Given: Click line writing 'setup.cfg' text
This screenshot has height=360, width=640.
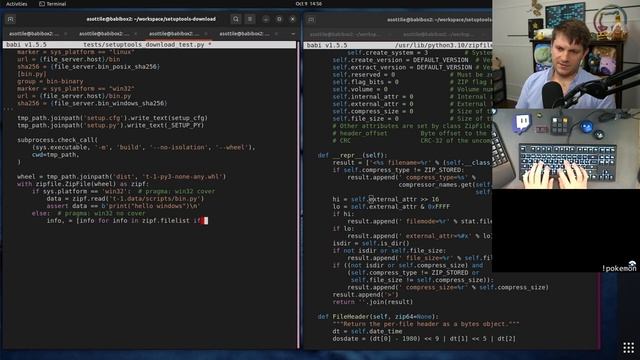Looking at the screenshot, I should tap(112, 118).
